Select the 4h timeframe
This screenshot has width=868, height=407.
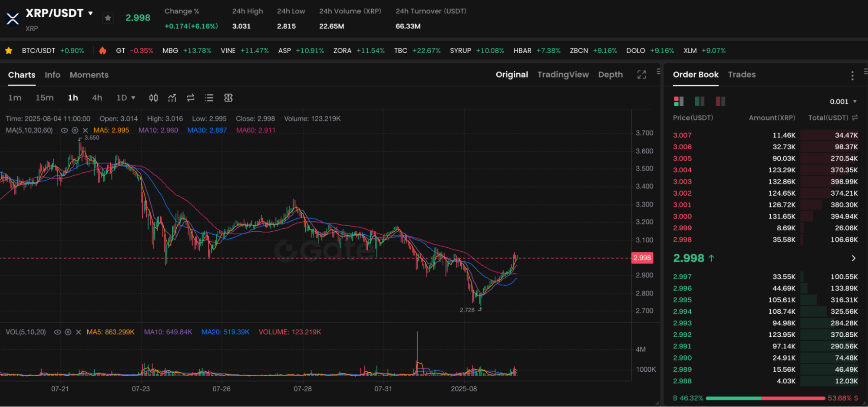point(97,98)
